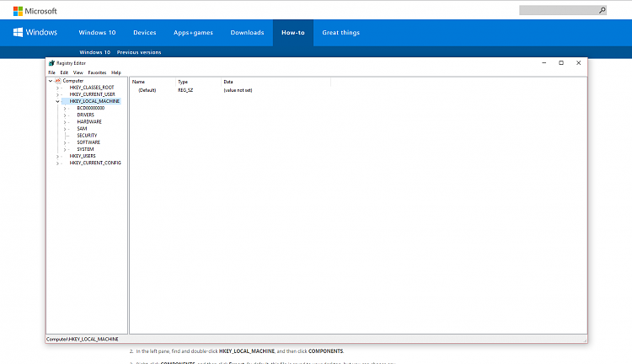Click the Computer icon in the tree
Screen dimensions: 632x364
(57, 81)
